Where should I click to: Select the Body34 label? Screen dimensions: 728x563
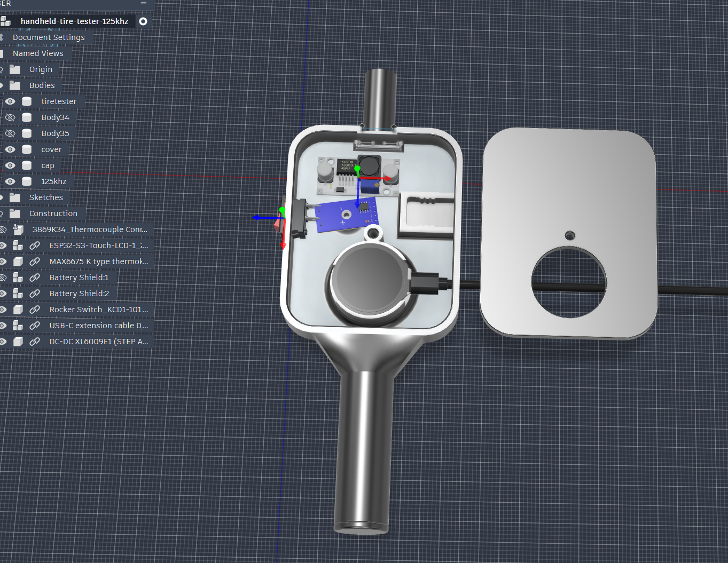(56, 117)
